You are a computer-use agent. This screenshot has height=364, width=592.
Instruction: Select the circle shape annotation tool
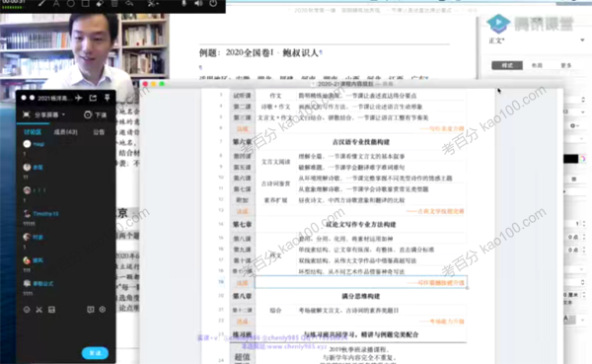[x=71, y=3]
